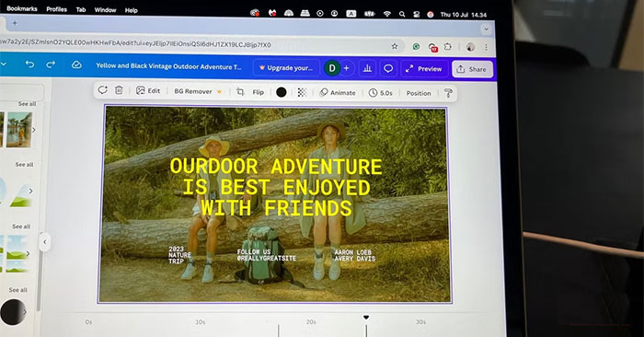This screenshot has width=644, height=337.
Task: Click the timeline playhead marker
Action: pyautogui.click(x=366, y=318)
